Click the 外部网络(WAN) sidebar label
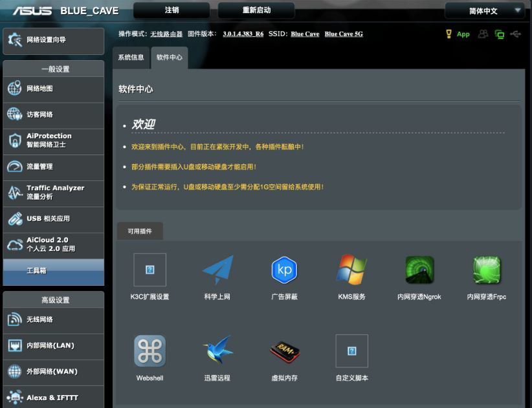 [52, 372]
